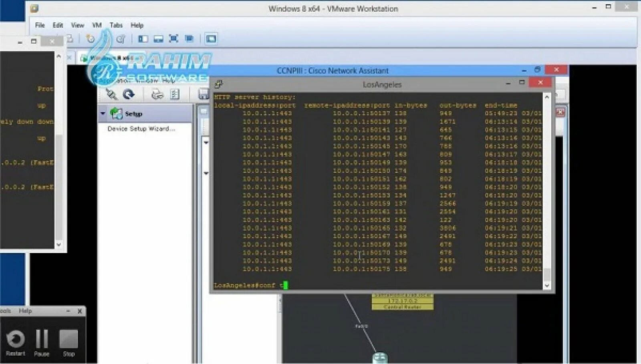Open the VMware Help menu
The width and height of the screenshot is (641, 364).
(x=137, y=25)
